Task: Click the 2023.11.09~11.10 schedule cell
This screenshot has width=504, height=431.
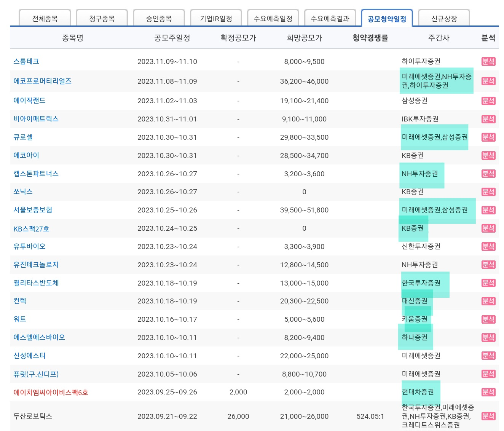Action: [167, 62]
